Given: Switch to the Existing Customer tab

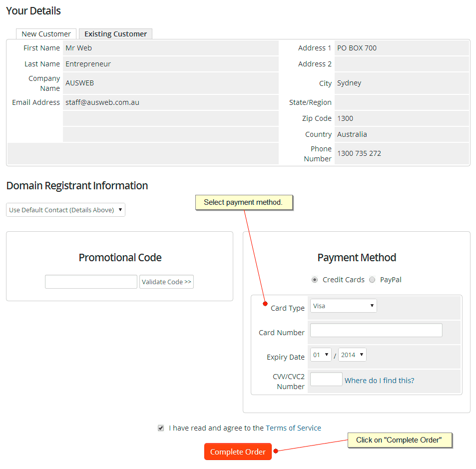Looking at the screenshot, I should (115, 33).
